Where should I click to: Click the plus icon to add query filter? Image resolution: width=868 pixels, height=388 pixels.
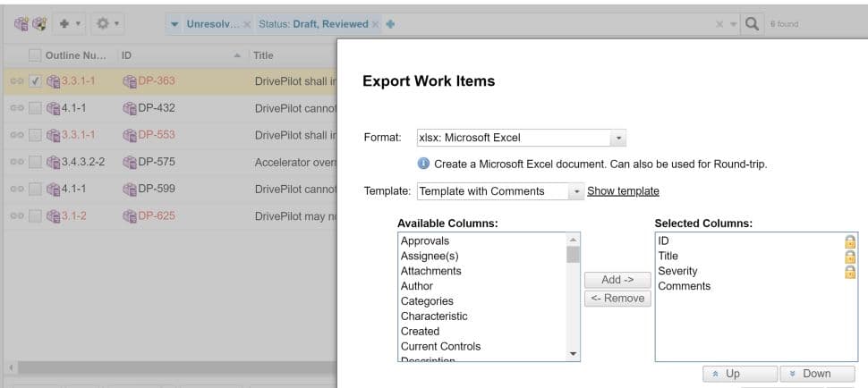coord(390,24)
